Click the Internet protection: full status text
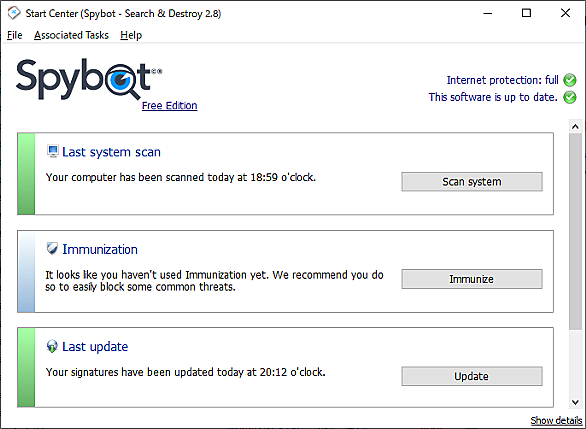Screen dimensions: 586x429 click(503, 80)
